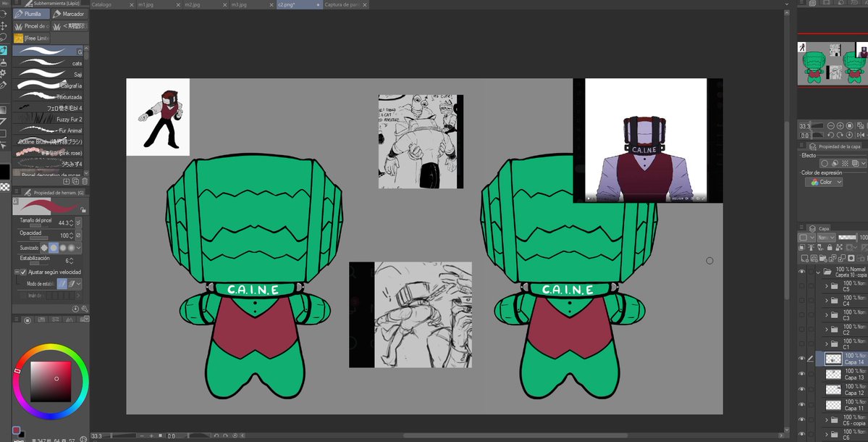Switch to the color wheel tab
The width and height of the screenshot is (868, 442).
pos(27,320)
